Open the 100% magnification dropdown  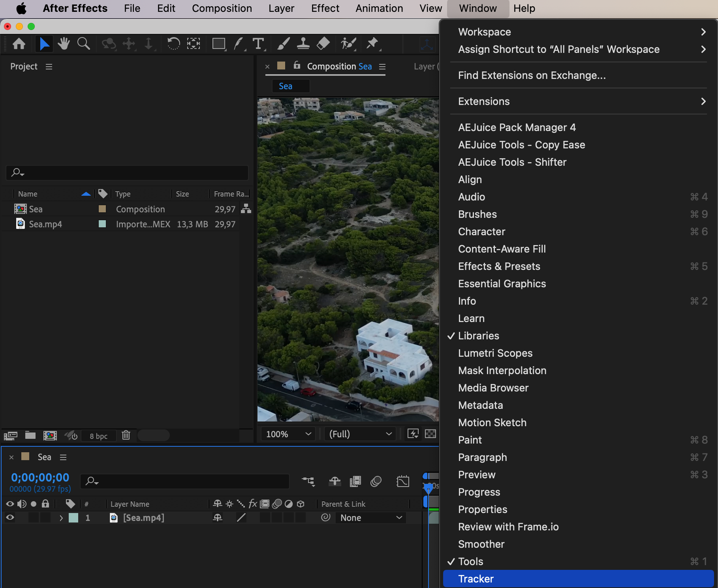point(288,434)
